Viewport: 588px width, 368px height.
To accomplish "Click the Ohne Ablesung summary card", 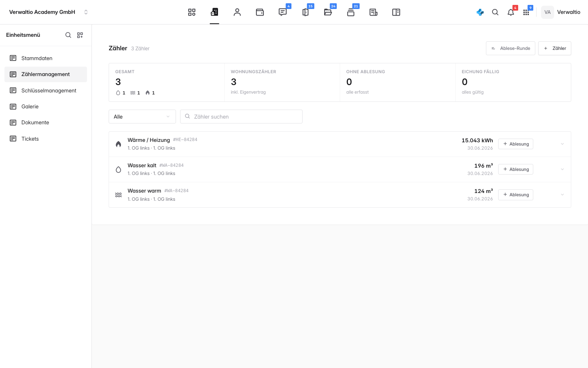I will [398, 82].
